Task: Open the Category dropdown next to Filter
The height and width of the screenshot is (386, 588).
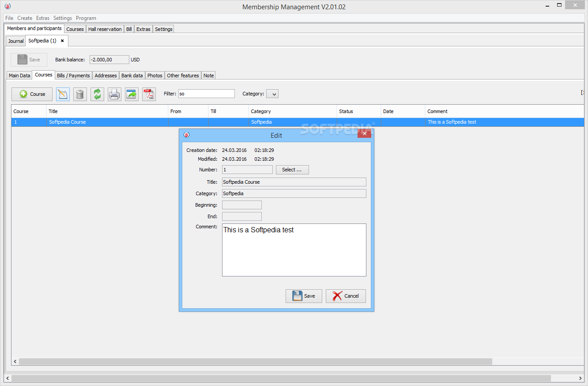Action: [272, 94]
